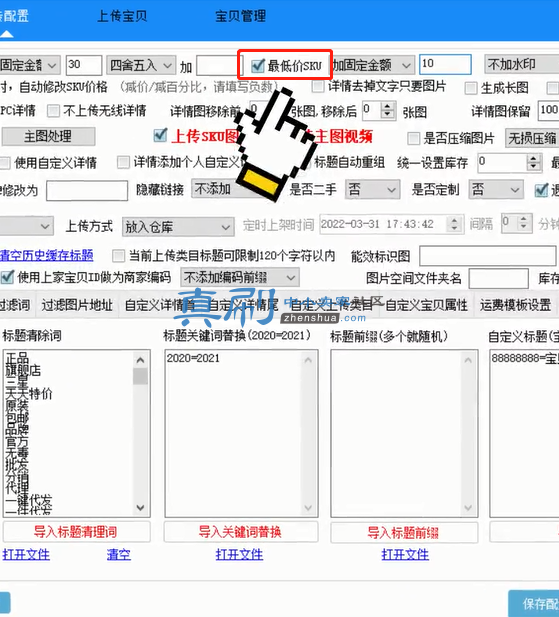Toggle 使用上家宝贝ID做为商家编码 checkbox

[x=7, y=277]
